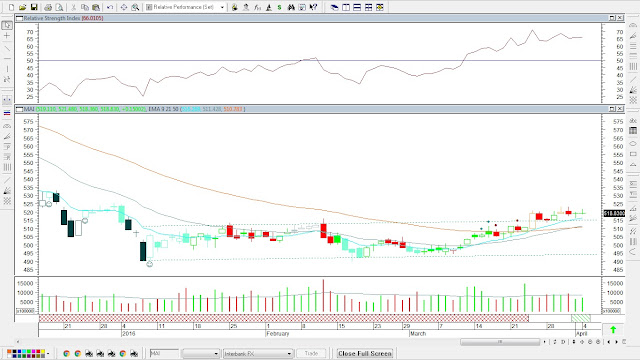This screenshot has width=640, height=360.
Task: Select the Fibonacci arc tool
Action: click(x=7, y=126)
